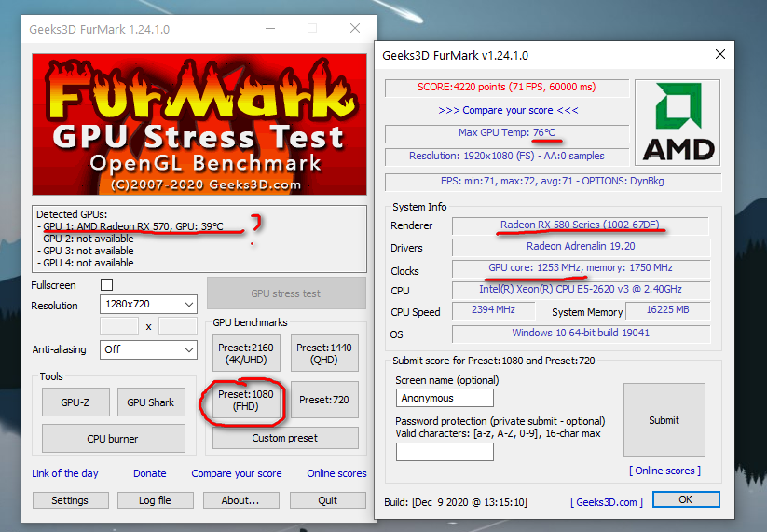Click the Quit button
The image size is (767, 532).
328,500
